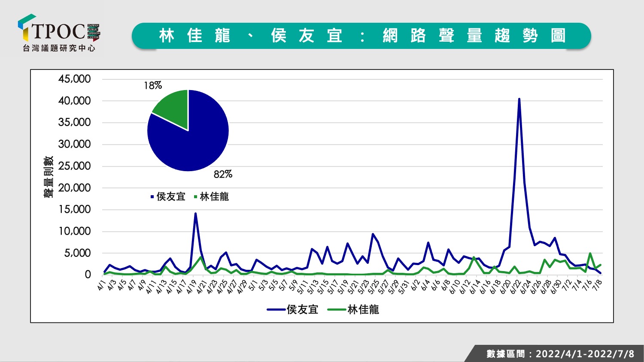The width and height of the screenshot is (644, 362).
Task: Click 林佳龍 in the pie chart legend
Action: 212,196
